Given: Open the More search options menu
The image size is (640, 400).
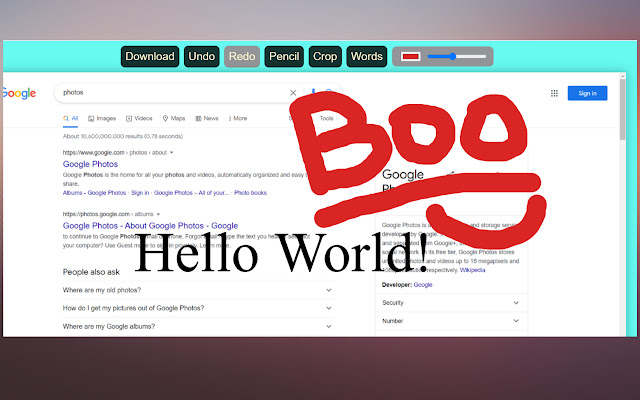Looking at the screenshot, I should (x=238, y=118).
